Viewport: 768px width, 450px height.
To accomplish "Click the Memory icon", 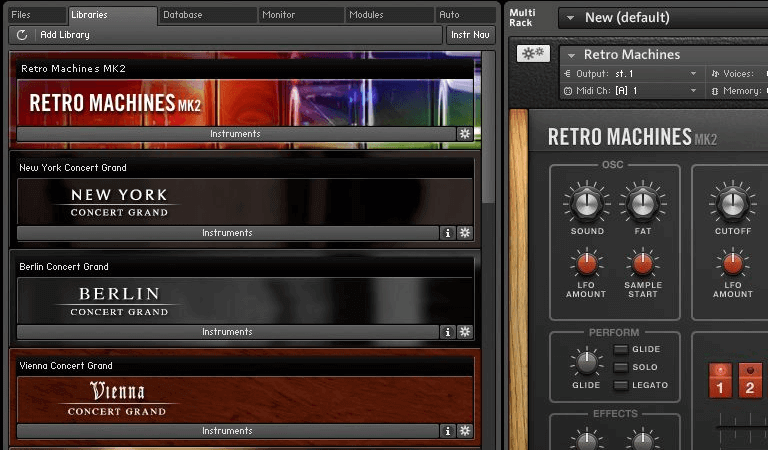I will click(715, 91).
